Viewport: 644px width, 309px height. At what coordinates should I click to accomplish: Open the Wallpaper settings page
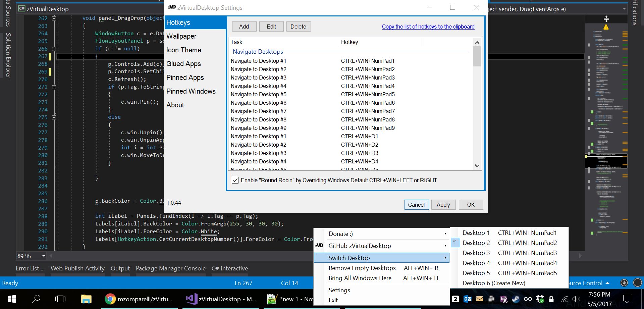point(181,36)
